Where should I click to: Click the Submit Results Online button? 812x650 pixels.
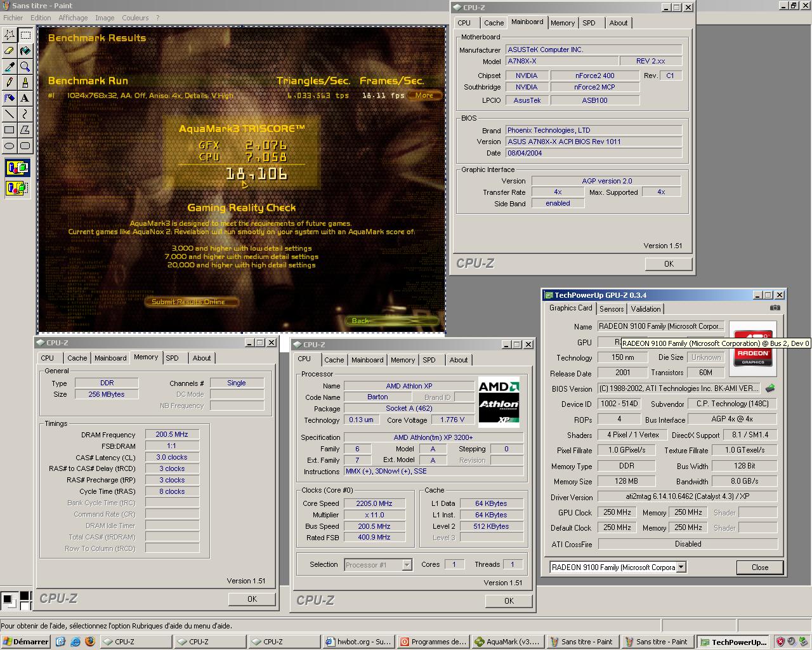point(192,302)
